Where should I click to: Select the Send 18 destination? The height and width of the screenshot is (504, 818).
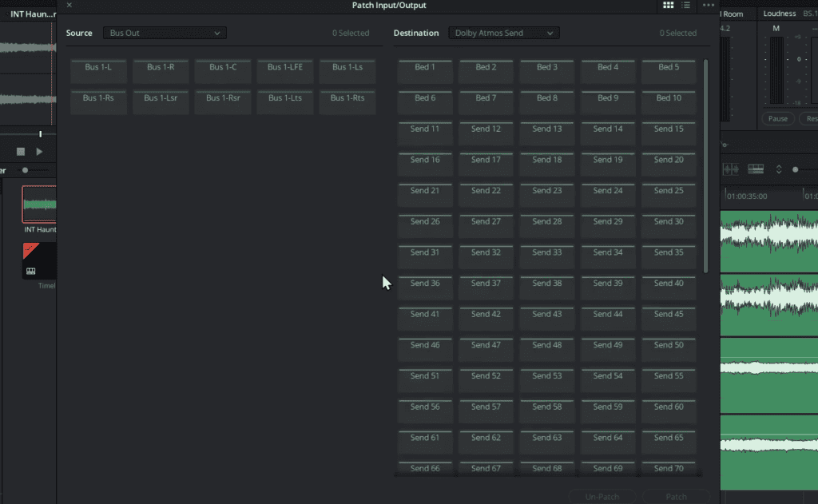547,164
